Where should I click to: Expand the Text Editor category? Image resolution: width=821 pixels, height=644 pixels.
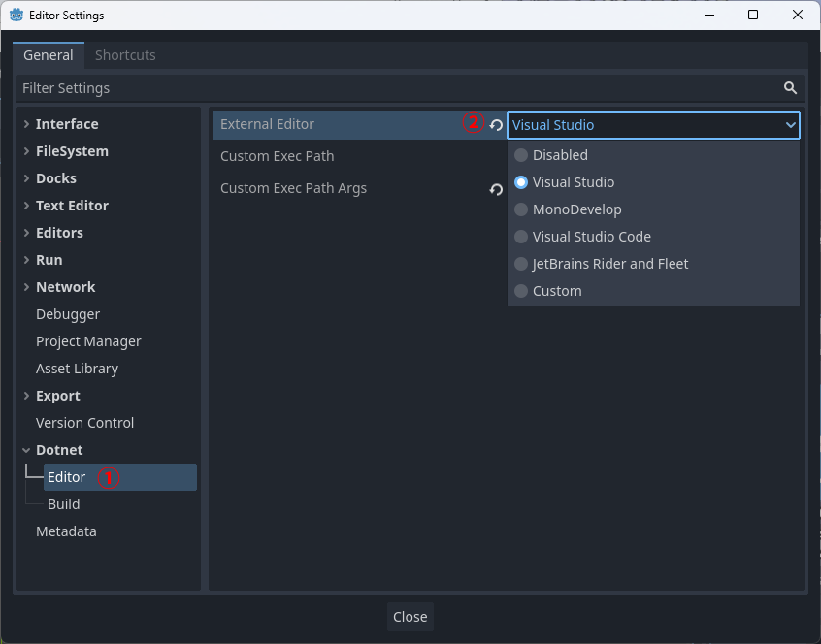(x=26, y=206)
